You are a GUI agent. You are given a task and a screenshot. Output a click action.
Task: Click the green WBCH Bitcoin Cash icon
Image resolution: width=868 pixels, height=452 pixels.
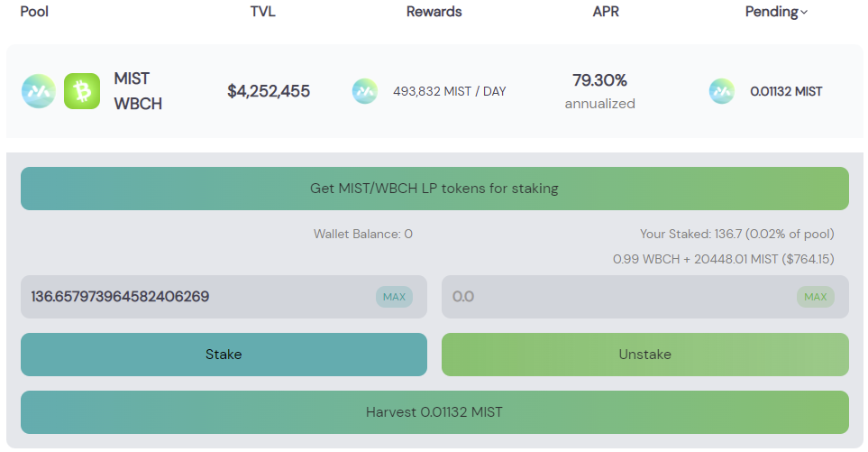click(82, 91)
